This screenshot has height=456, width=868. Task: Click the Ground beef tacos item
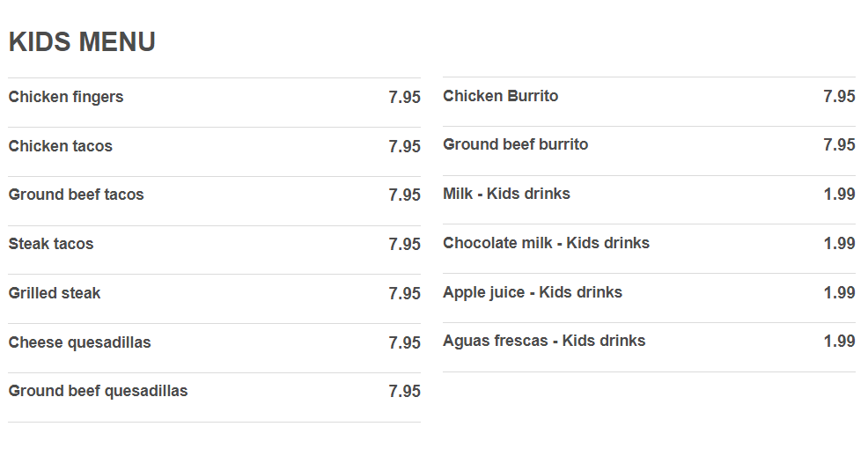coord(76,195)
